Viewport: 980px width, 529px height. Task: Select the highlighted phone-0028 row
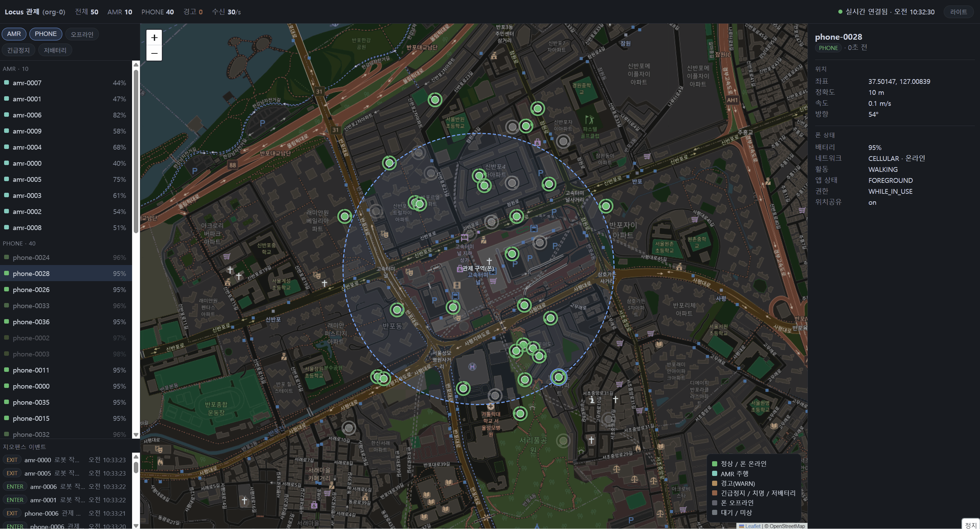click(x=66, y=274)
